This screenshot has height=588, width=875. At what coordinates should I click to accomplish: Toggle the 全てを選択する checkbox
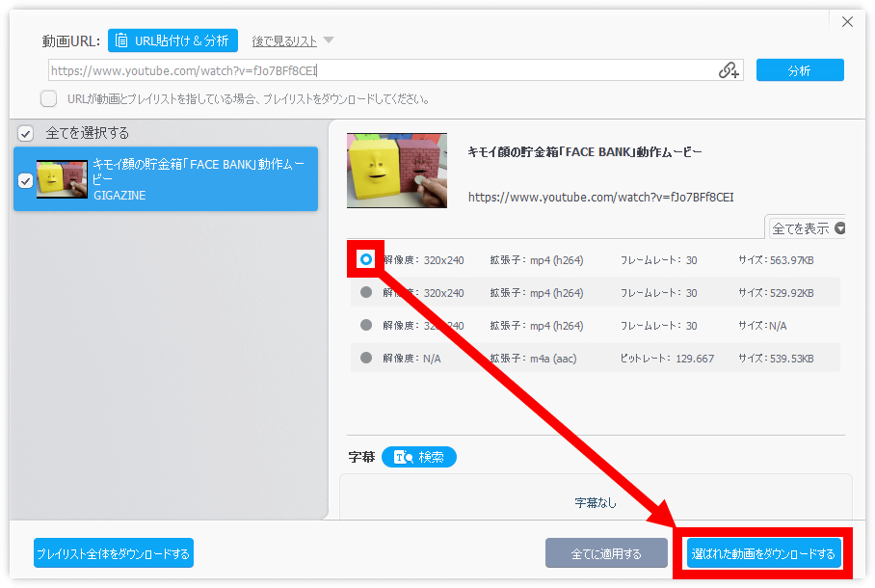point(26,133)
